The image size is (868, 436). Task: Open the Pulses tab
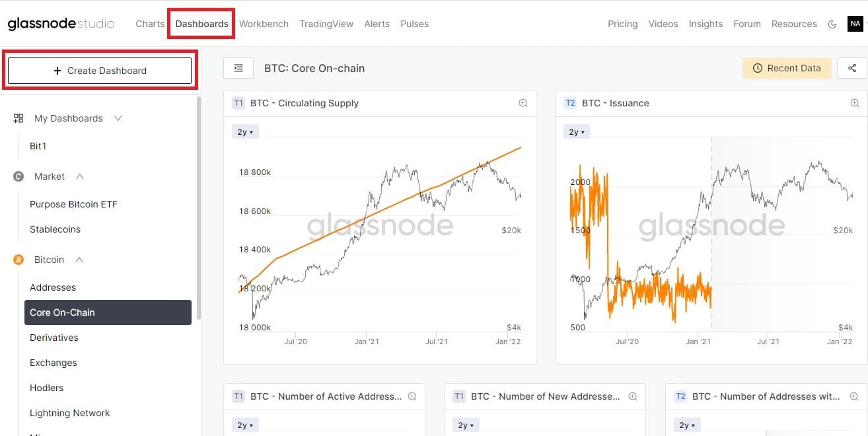tap(414, 24)
